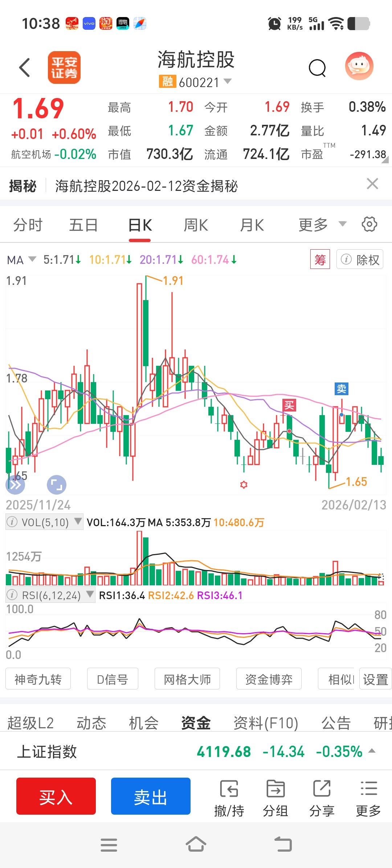Switch to 周K chart tab

[x=196, y=225]
